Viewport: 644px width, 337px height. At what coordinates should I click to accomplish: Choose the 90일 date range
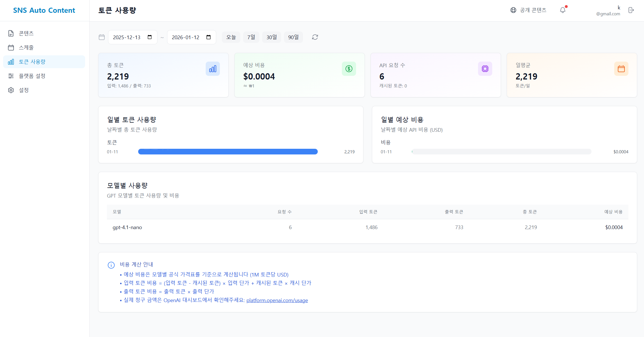coord(293,37)
